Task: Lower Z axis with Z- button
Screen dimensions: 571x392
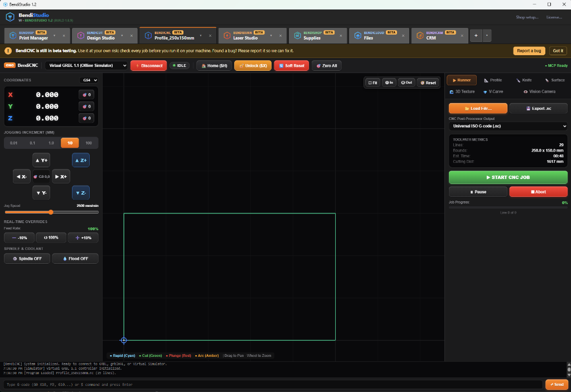Action: [x=81, y=193]
